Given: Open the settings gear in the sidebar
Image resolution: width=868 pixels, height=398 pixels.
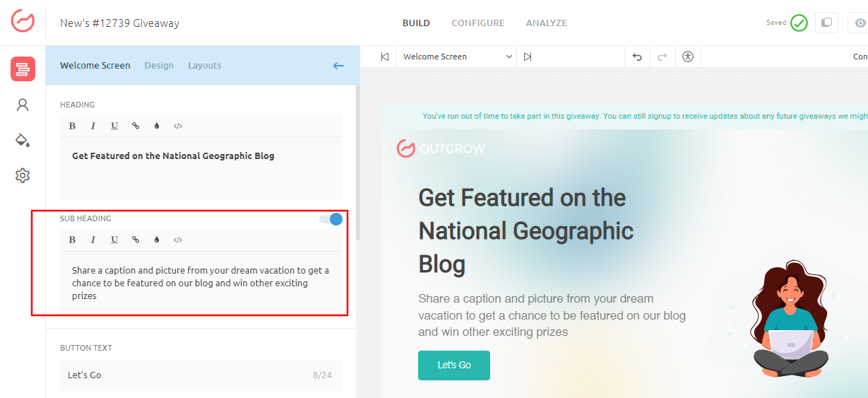Looking at the screenshot, I should coord(23,175).
